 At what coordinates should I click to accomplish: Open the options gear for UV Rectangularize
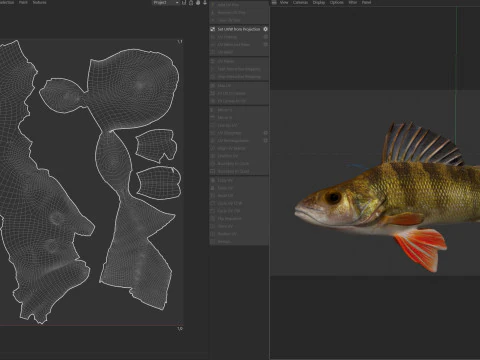pos(266,140)
